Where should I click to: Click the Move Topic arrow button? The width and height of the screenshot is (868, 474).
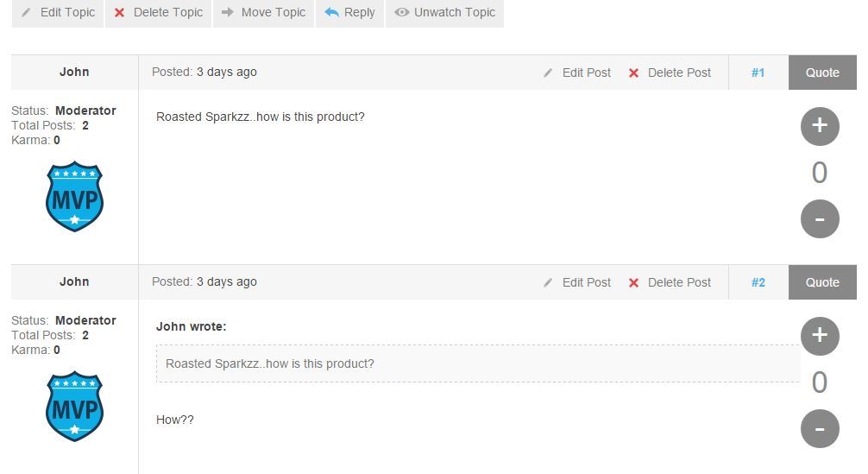pos(264,13)
